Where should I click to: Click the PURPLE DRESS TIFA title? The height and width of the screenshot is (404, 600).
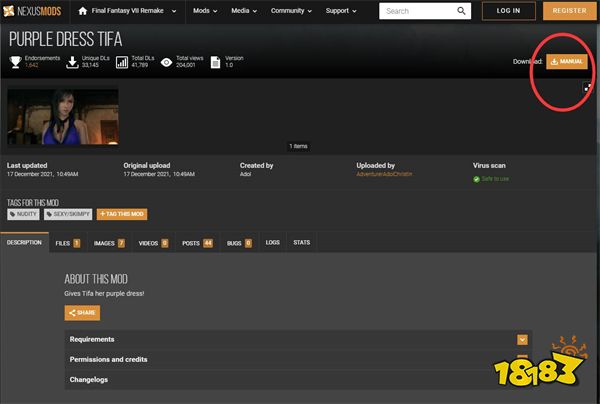point(65,39)
